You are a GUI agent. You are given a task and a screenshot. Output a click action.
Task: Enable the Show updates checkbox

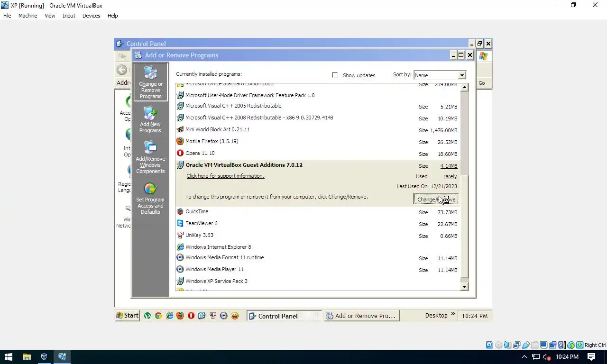(x=335, y=75)
